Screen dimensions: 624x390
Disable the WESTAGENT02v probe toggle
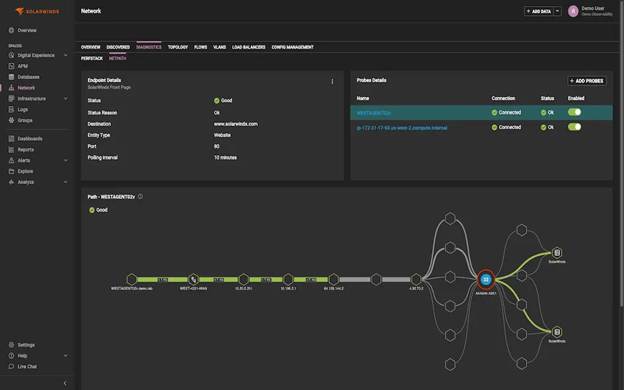pyautogui.click(x=574, y=112)
